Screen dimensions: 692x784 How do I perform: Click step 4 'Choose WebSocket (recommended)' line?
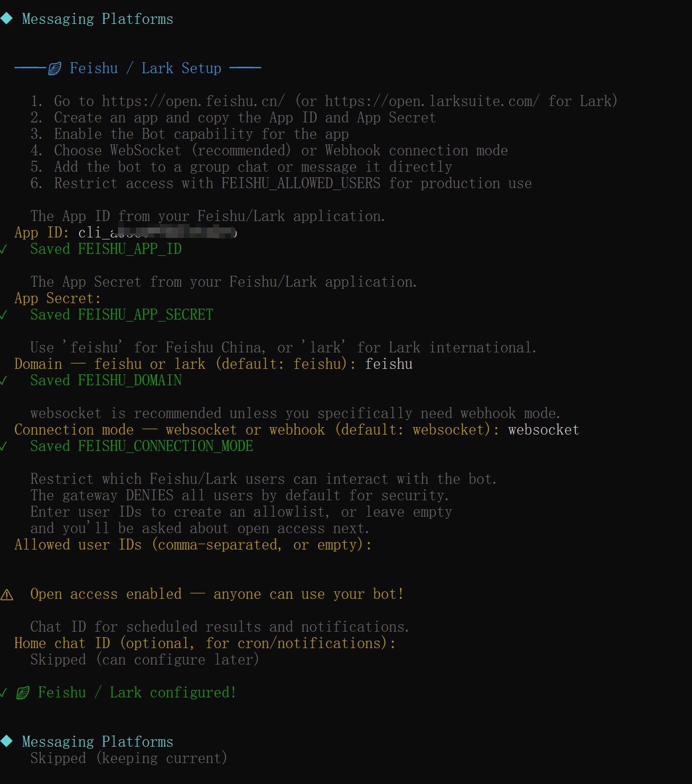(269, 150)
